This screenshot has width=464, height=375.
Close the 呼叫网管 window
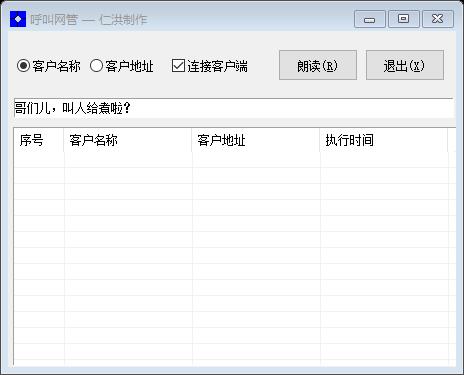pyautogui.click(x=438, y=19)
